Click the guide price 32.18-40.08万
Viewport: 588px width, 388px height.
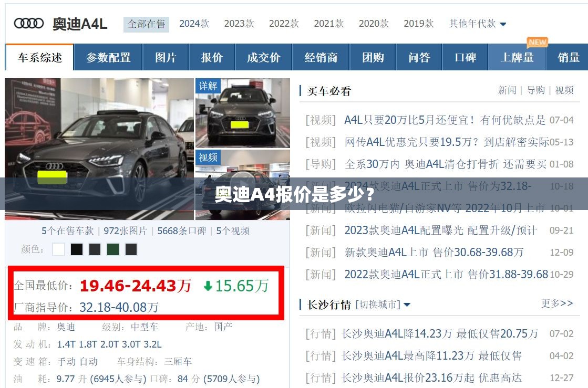pos(119,308)
